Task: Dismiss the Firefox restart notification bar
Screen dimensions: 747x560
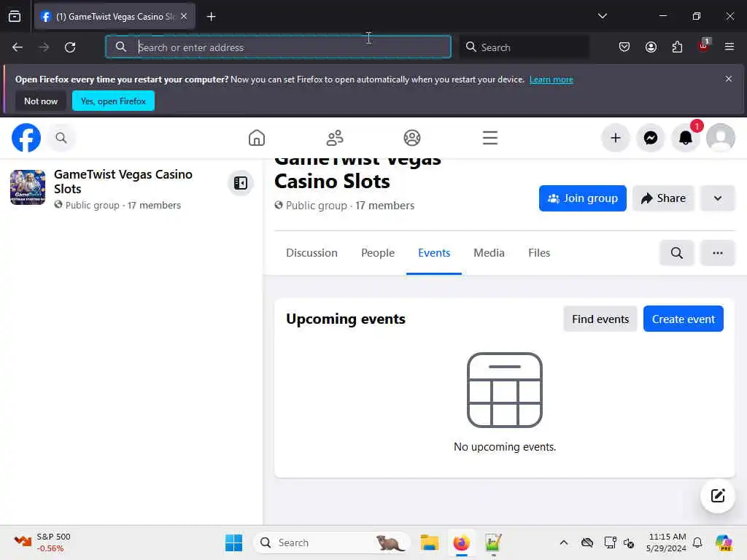Action: (x=729, y=79)
